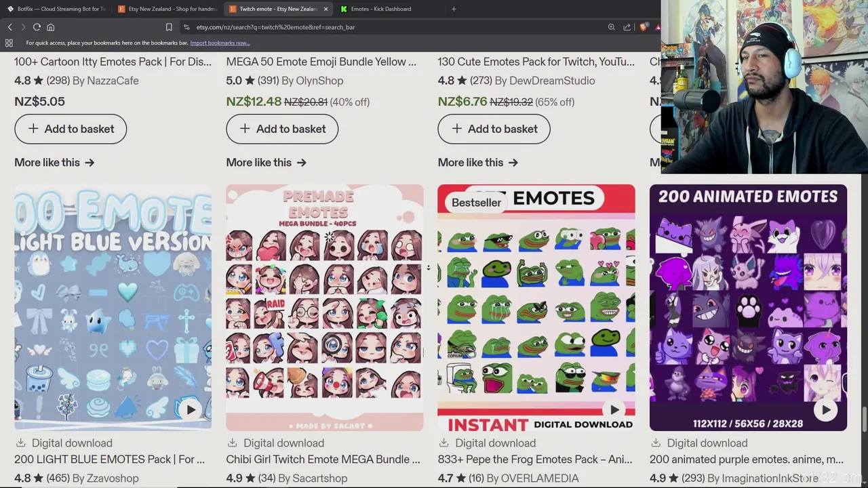Viewport: 868px width, 488px height.
Task: Open 200 LIGHT BLUE EMOTES Pack listing title
Action: click(x=109, y=460)
